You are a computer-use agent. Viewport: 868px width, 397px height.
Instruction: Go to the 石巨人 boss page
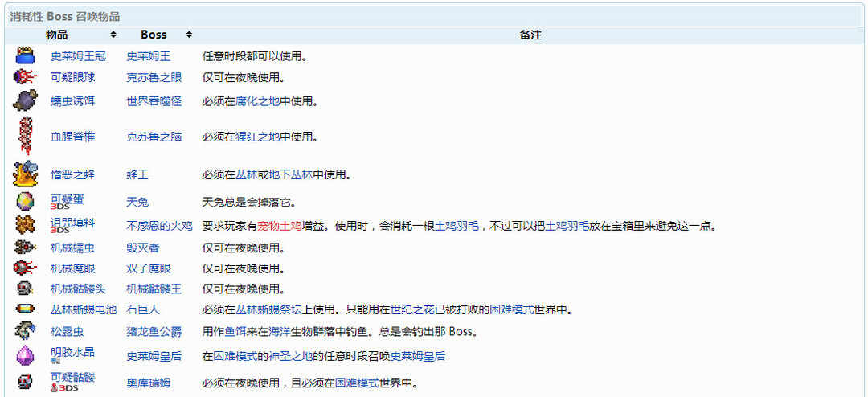(143, 309)
